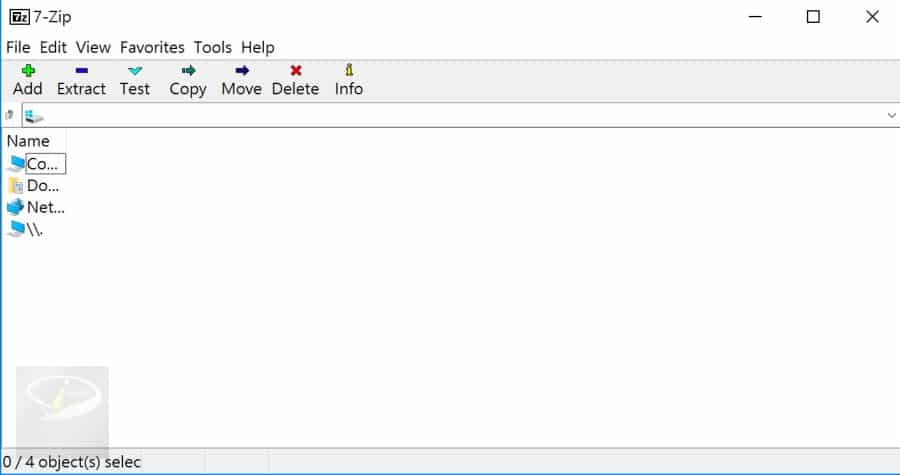Minimize the 7-Zip window
The image size is (900, 475).
pyautogui.click(x=755, y=17)
